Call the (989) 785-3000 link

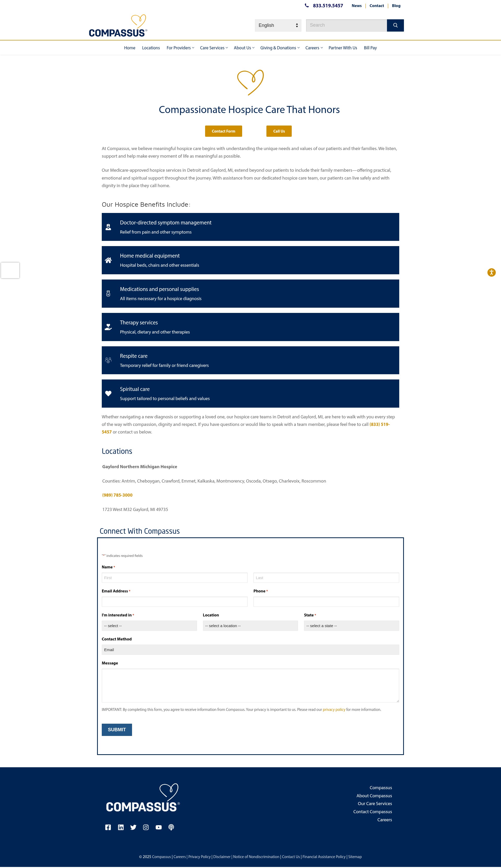tap(117, 495)
